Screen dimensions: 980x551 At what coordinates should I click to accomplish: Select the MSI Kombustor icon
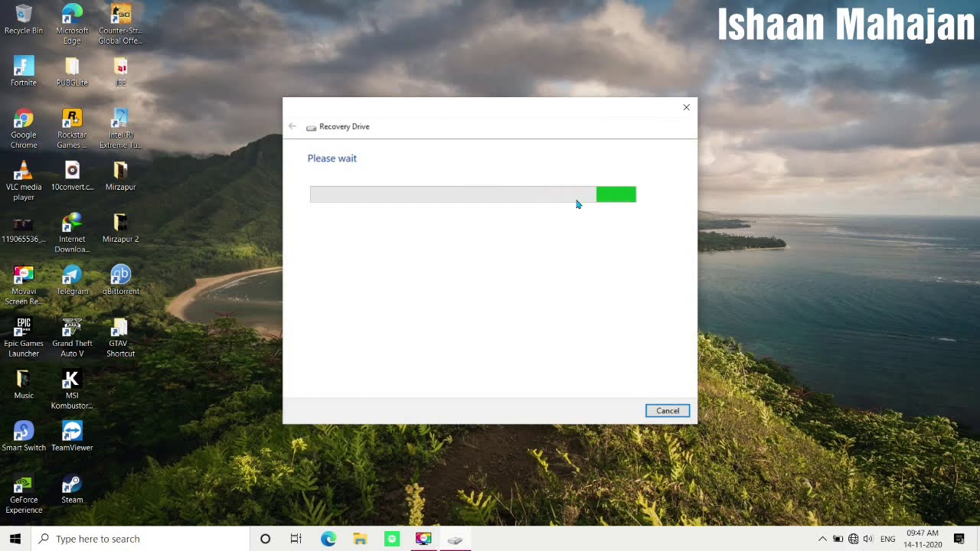point(72,390)
